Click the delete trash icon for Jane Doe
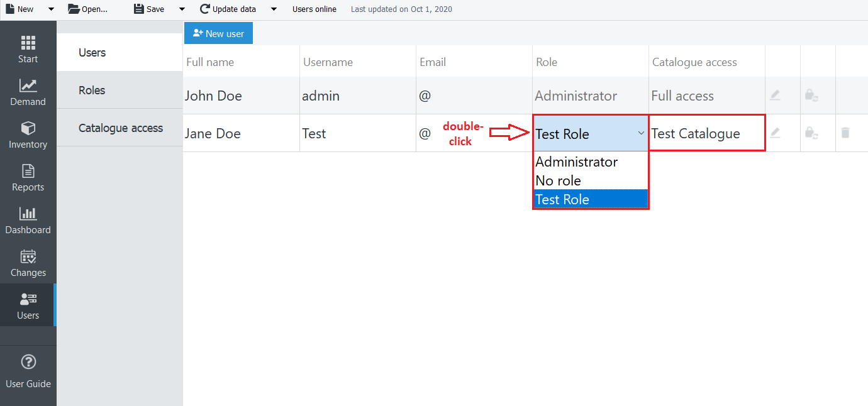The height and width of the screenshot is (406, 868). click(845, 133)
